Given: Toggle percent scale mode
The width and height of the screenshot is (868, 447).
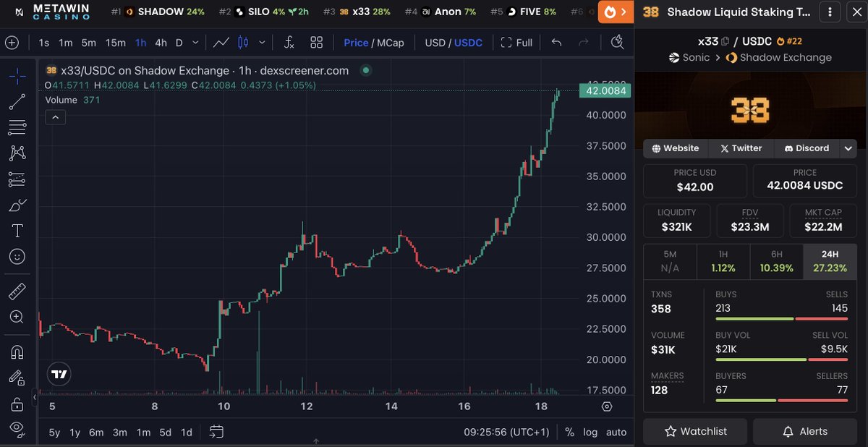Looking at the screenshot, I should pos(569,432).
